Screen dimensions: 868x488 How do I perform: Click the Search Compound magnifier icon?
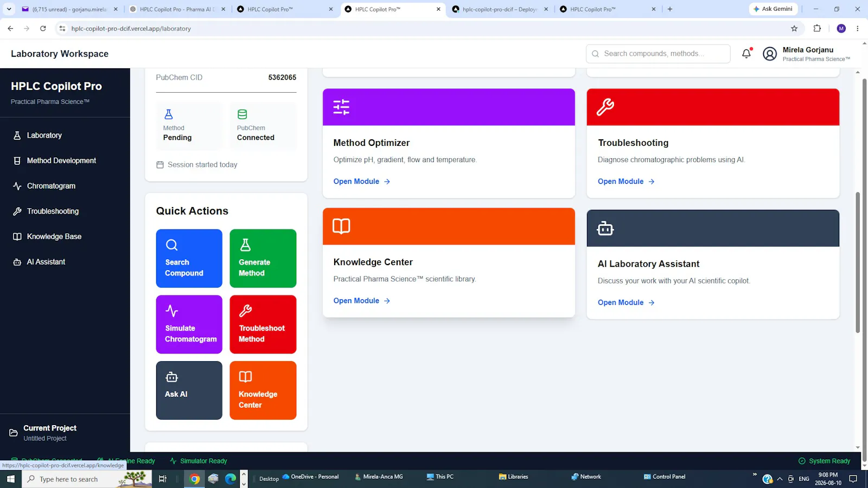[172, 245]
